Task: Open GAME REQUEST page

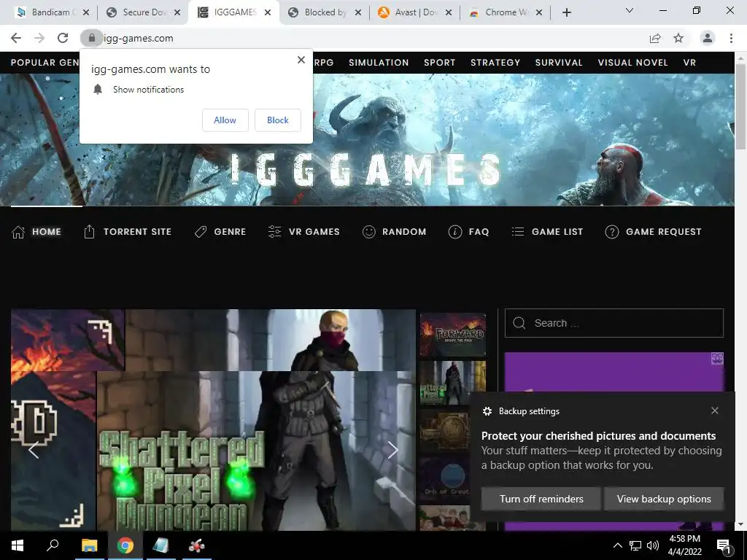Action: 653,232
